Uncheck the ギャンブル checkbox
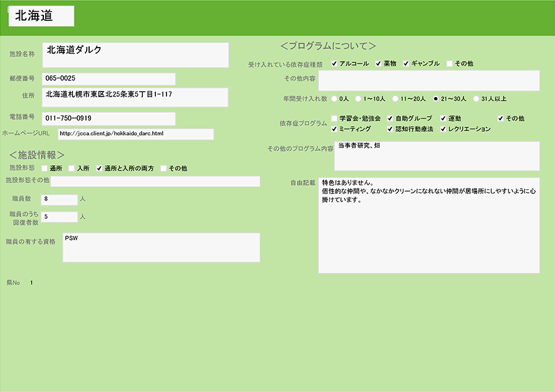 tap(407, 64)
